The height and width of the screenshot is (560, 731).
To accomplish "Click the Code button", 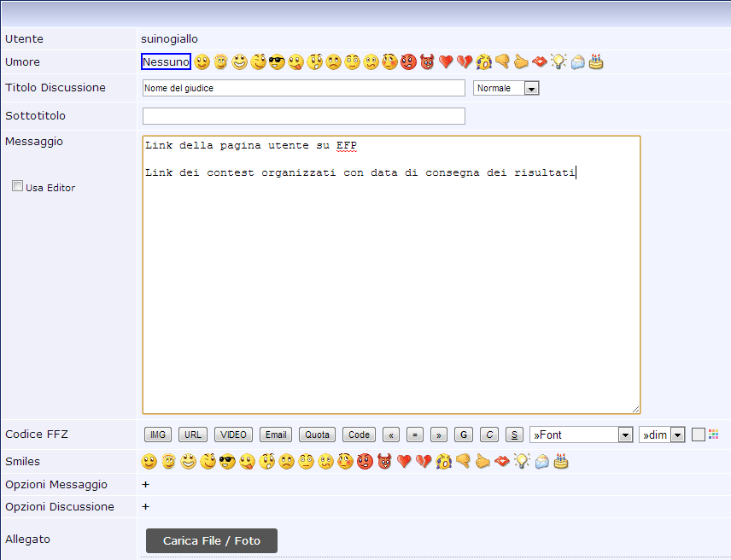I will [359, 435].
